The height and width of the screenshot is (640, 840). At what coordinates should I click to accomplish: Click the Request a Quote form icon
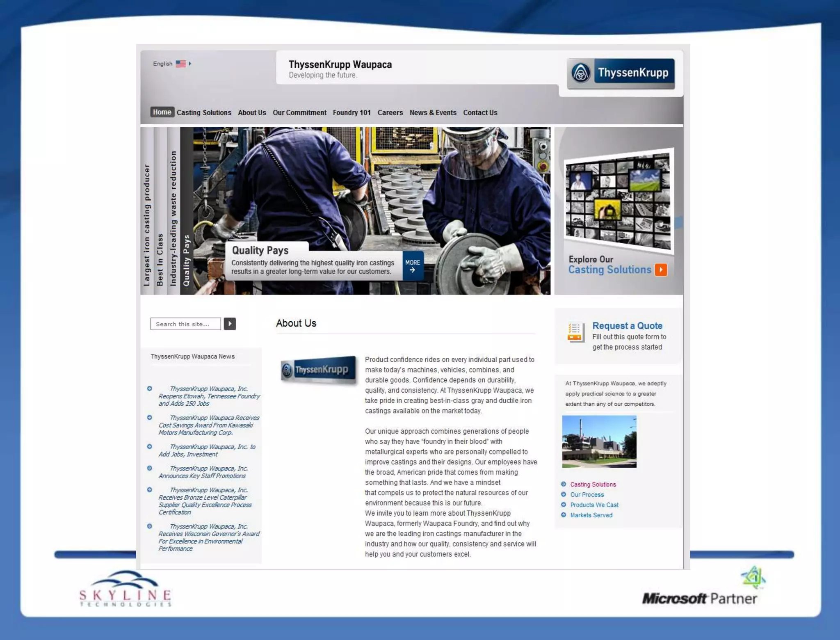[x=575, y=332]
